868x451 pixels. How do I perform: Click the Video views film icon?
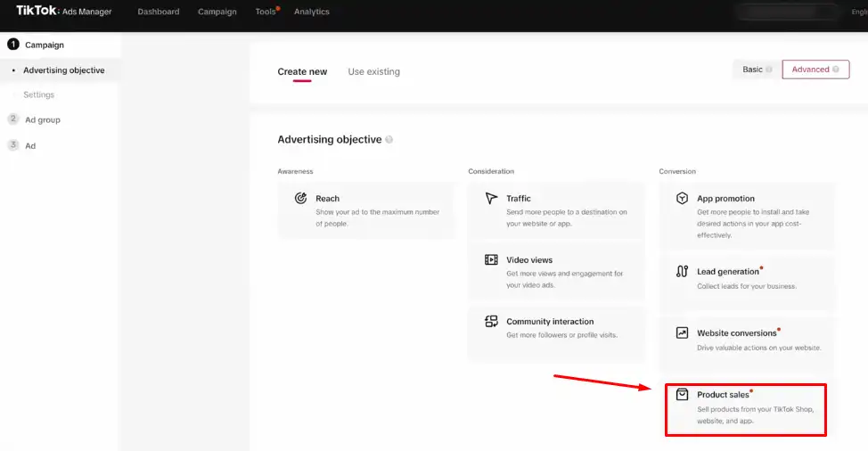tap(491, 259)
